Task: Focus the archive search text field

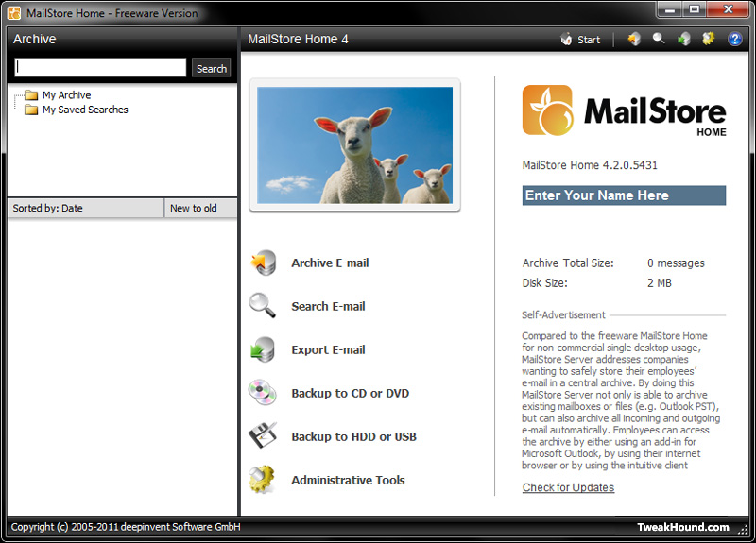Action: [100, 67]
